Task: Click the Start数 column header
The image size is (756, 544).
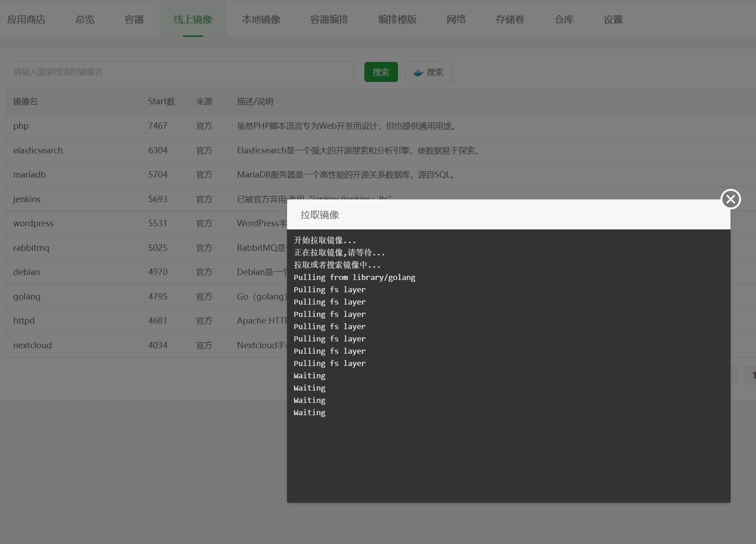Action: (x=161, y=102)
